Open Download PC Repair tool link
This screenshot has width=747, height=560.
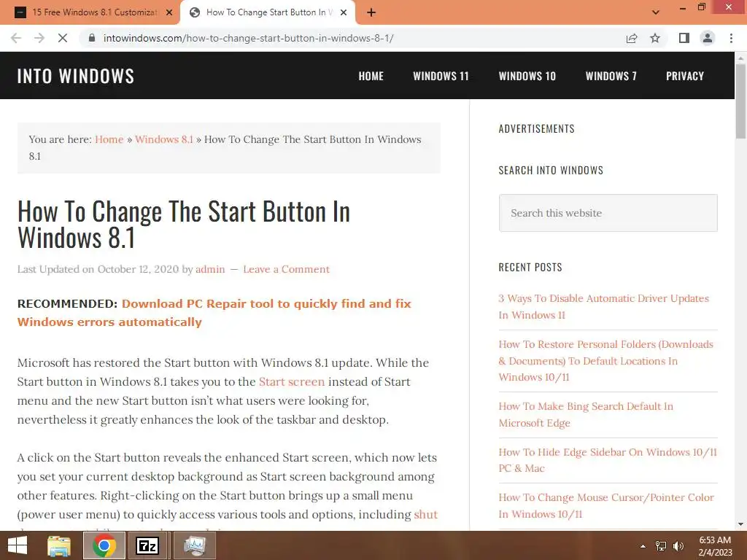[x=214, y=313]
